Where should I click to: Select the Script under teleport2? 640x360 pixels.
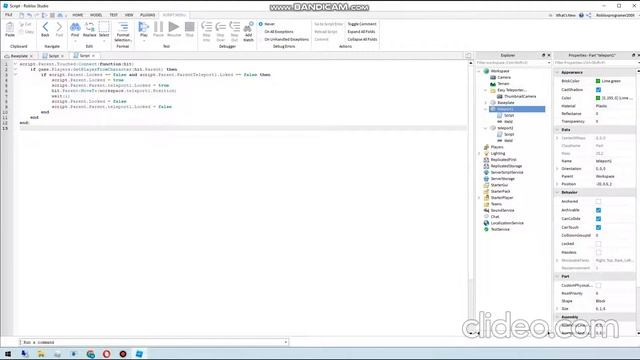click(509, 134)
